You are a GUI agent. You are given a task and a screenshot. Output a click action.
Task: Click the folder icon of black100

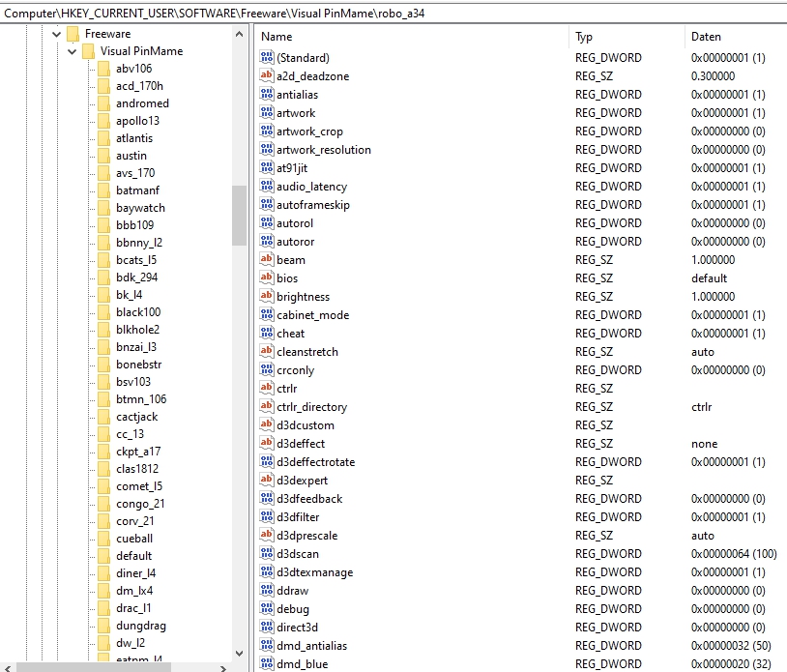(x=103, y=312)
